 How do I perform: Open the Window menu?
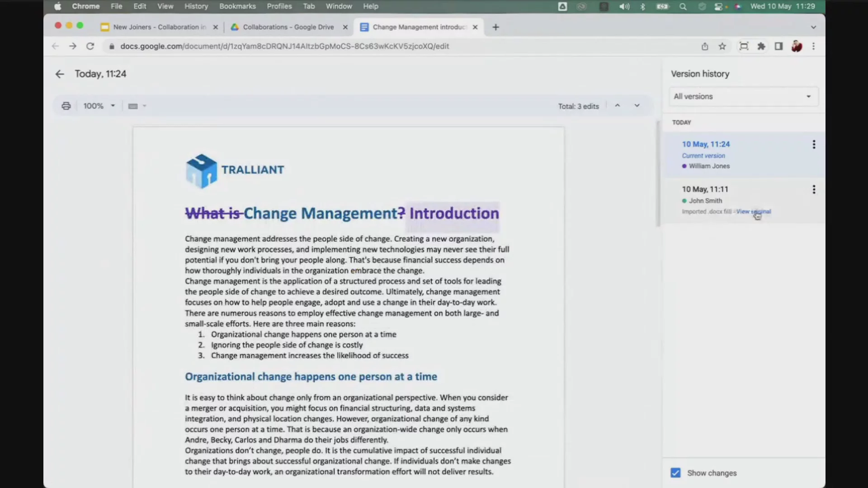339,6
